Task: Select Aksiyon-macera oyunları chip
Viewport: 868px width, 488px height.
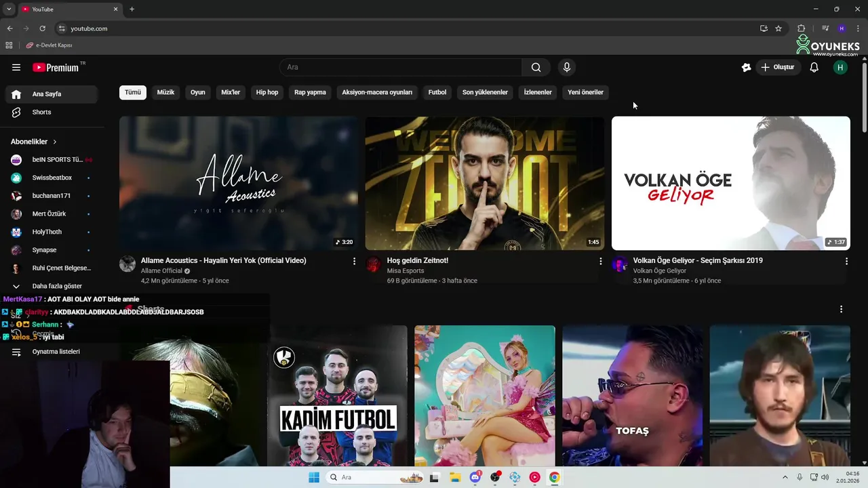Action: (377, 92)
